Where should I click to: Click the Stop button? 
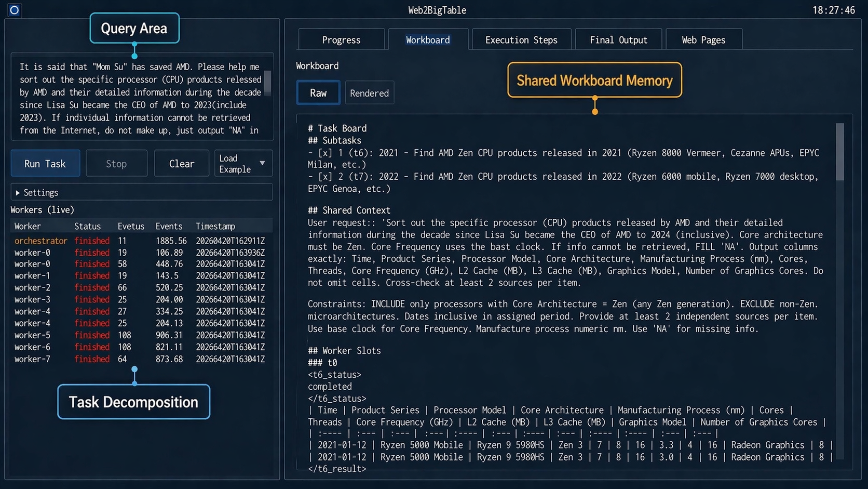pyautogui.click(x=116, y=164)
